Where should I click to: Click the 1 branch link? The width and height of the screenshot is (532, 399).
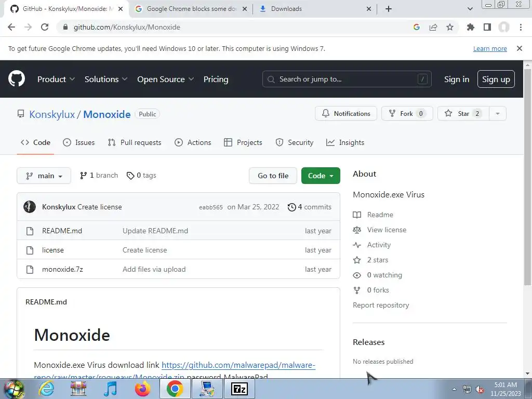99,176
